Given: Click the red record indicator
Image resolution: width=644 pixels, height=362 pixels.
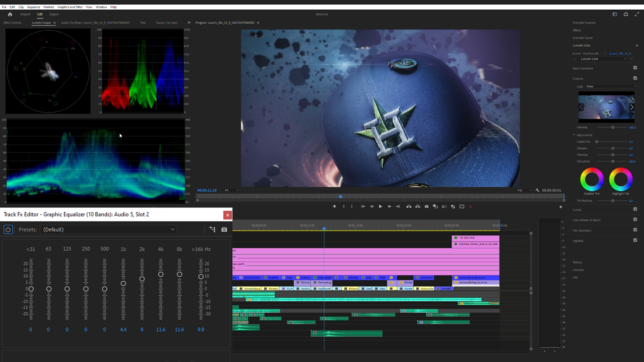Looking at the screenshot, I should tap(471, 206).
